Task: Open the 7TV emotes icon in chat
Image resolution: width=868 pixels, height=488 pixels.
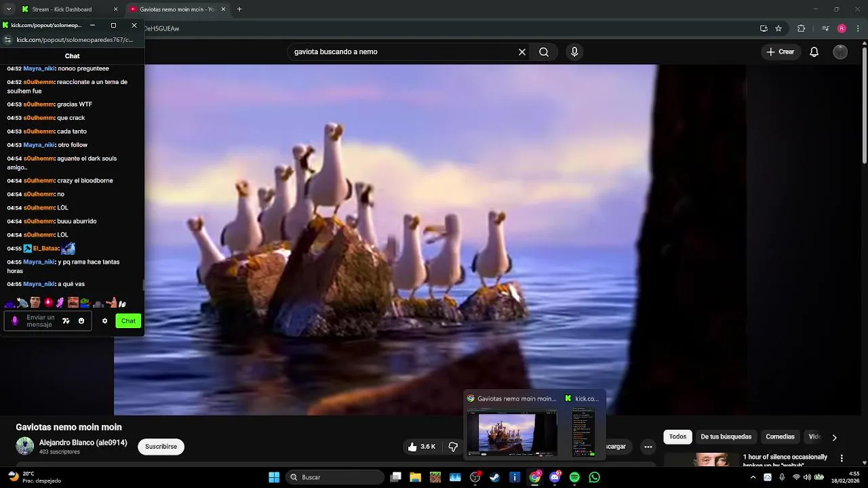Action: [66, 321]
